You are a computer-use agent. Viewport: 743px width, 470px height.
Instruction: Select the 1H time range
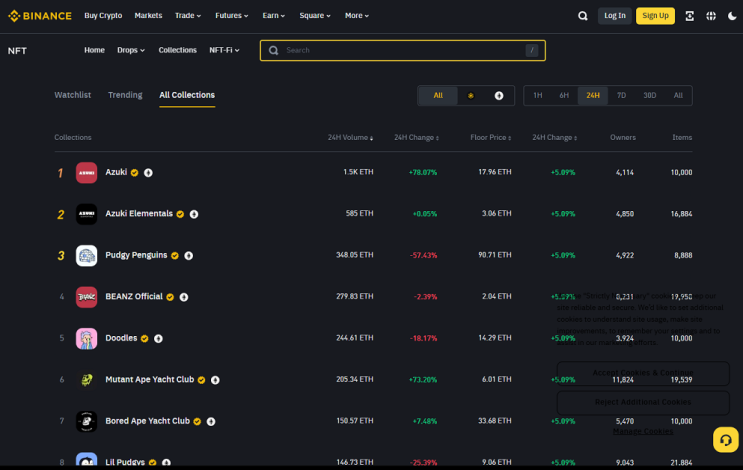pos(538,96)
